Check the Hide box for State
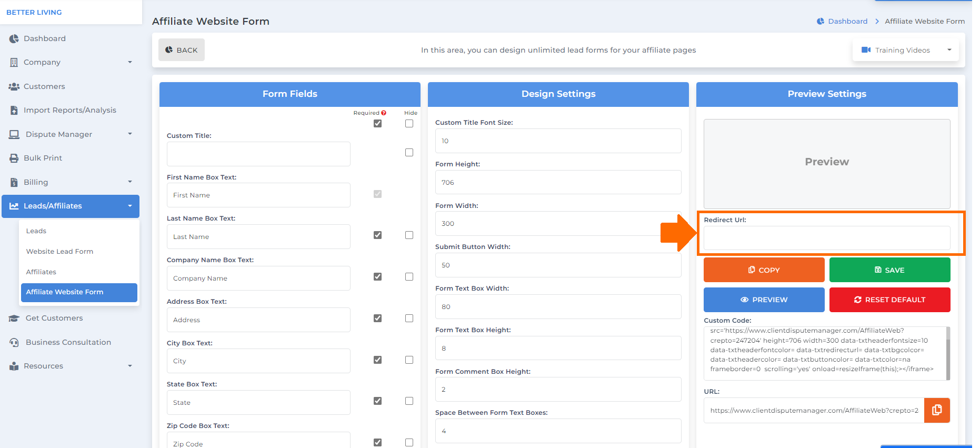Image resolution: width=980 pixels, height=448 pixels. point(409,401)
